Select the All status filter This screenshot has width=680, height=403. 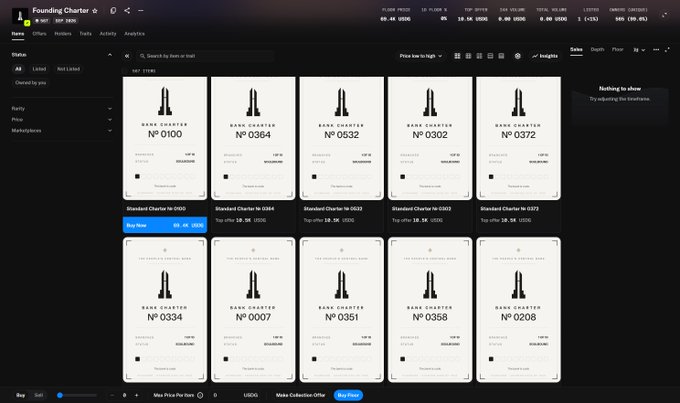[x=18, y=69]
